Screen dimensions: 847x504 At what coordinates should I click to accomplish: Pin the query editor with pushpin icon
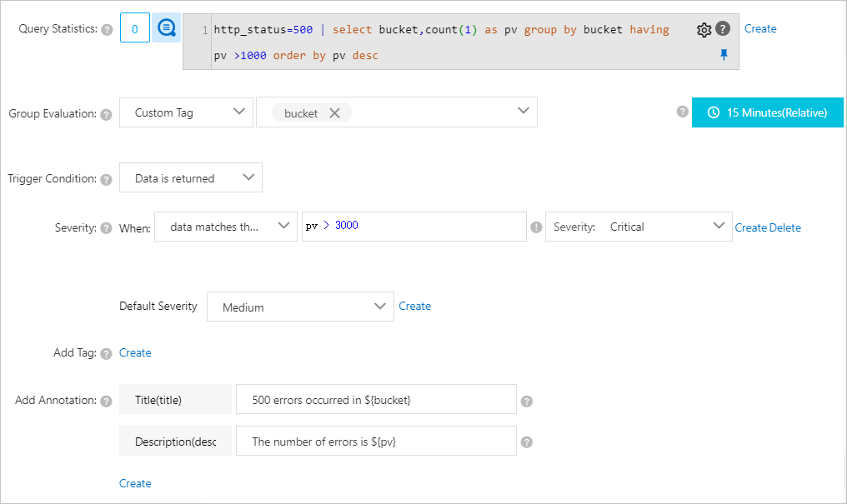tap(724, 54)
